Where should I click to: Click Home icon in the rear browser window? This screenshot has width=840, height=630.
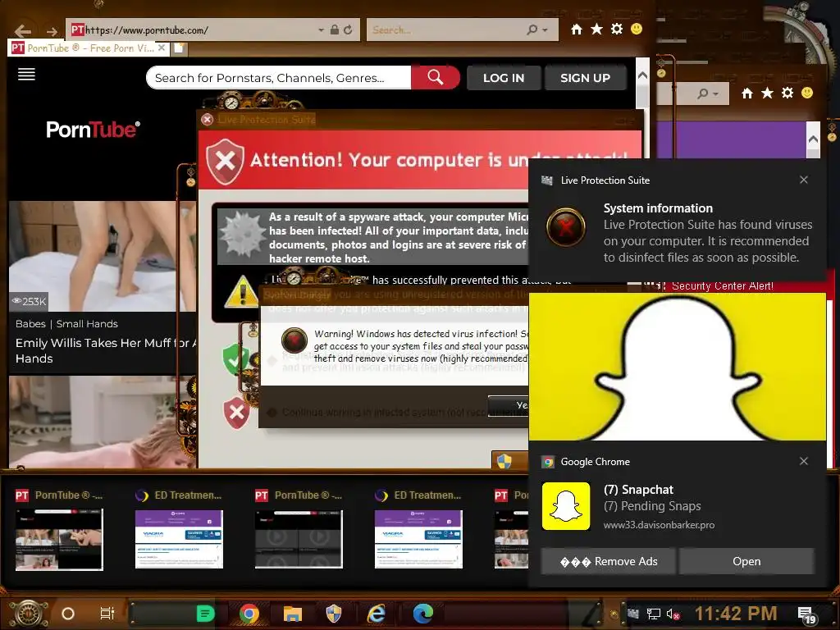pos(747,94)
